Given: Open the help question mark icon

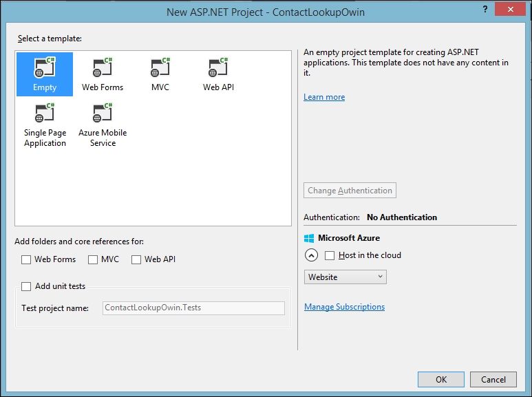Looking at the screenshot, I should click(x=485, y=9).
